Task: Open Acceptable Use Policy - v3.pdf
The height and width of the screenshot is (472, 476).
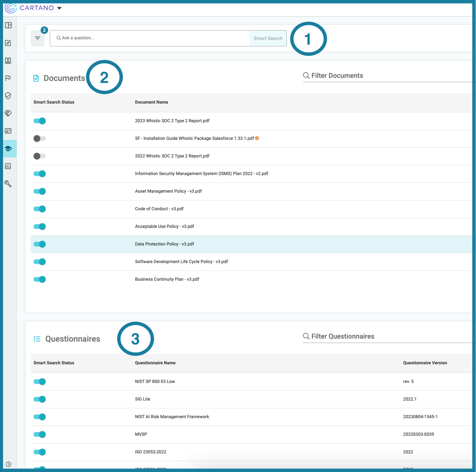Action: pos(165,227)
